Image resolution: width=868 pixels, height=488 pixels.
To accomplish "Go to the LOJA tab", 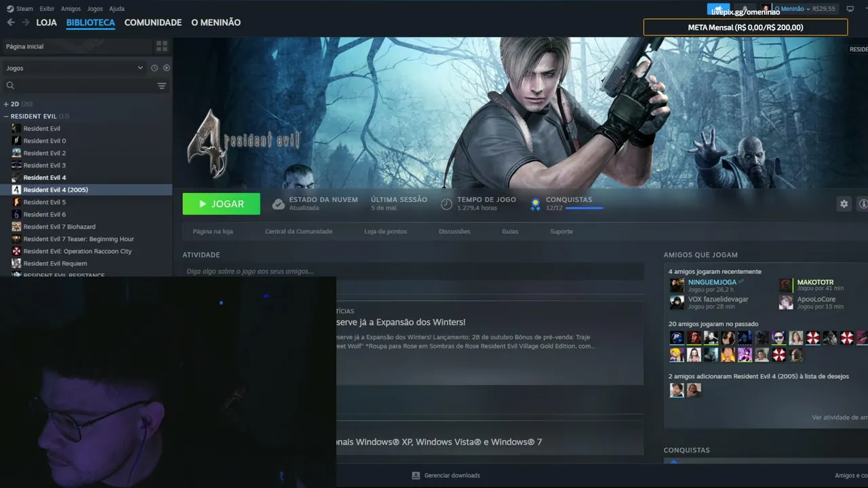I will click(46, 22).
